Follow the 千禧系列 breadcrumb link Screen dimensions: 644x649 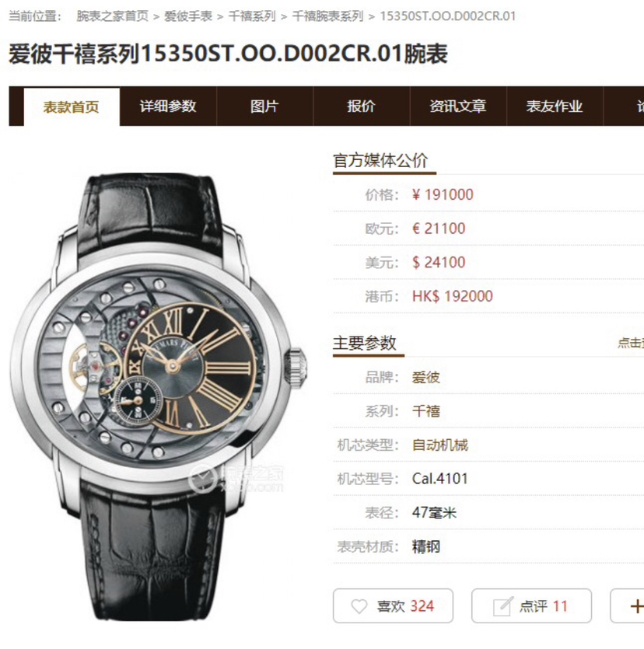click(x=252, y=16)
